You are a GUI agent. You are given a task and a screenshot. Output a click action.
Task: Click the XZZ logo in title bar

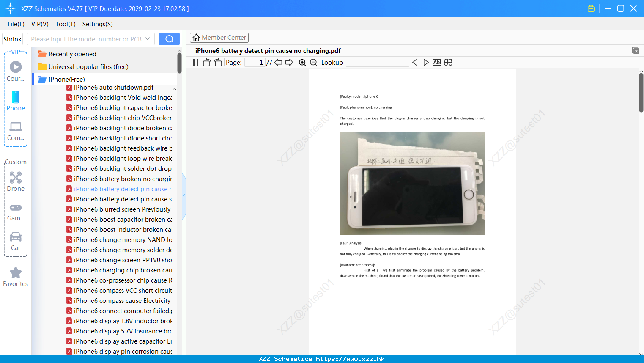pyautogui.click(x=11, y=8)
